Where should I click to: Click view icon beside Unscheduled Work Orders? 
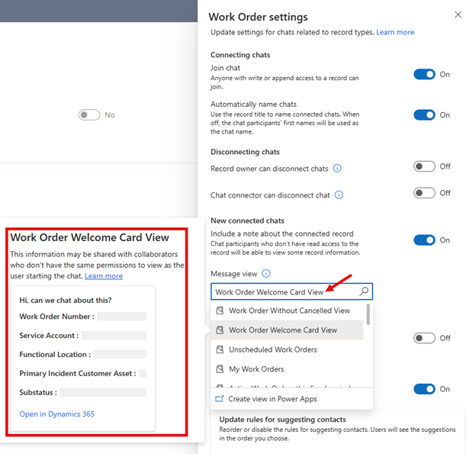click(x=220, y=349)
